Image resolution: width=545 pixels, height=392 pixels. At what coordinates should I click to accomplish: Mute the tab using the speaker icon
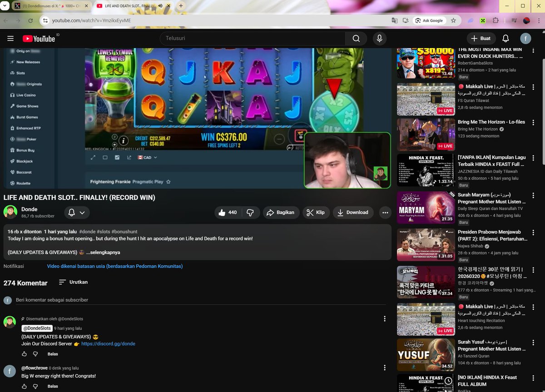click(x=160, y=6)
